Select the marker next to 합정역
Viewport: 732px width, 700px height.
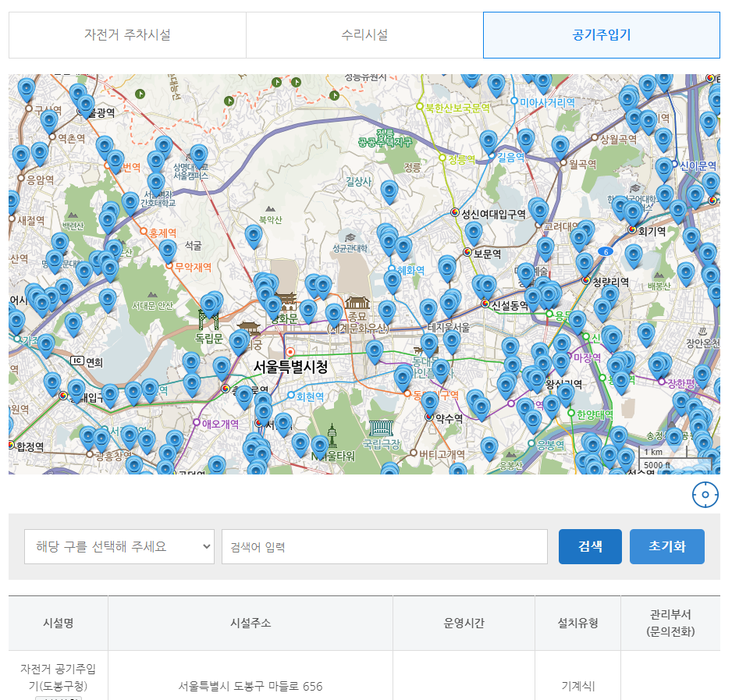pyautogui.click(x=11, y=425)
